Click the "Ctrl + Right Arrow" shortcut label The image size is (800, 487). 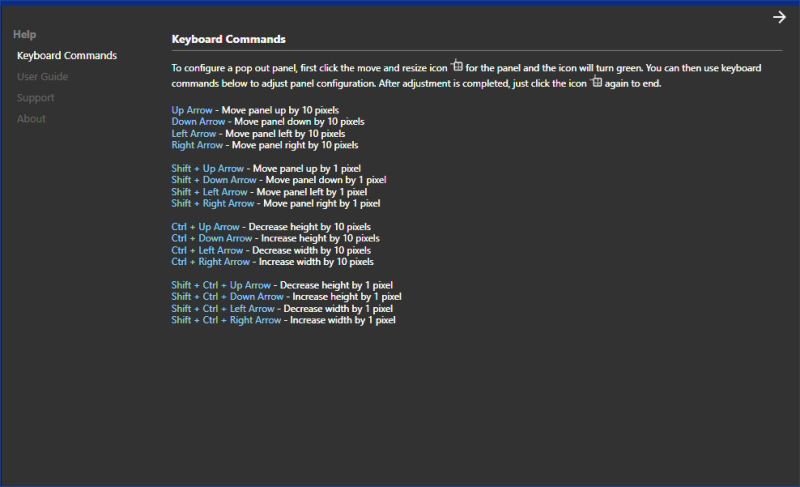tap(210, 262)
